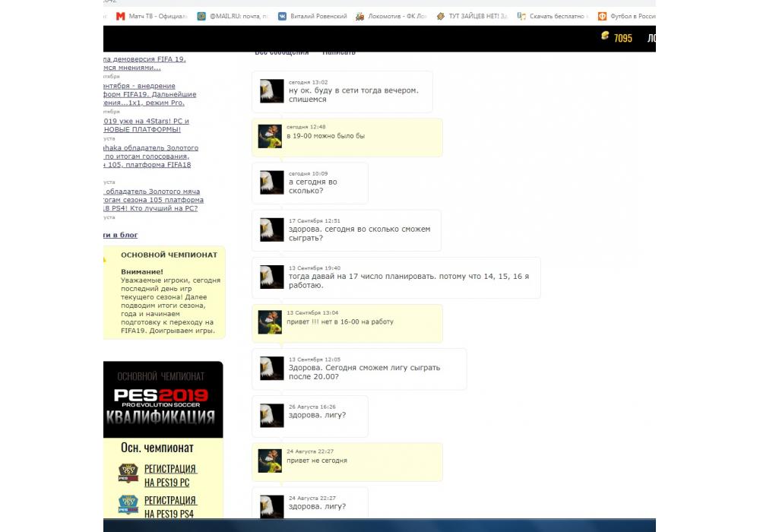
Task: Click the gold coins balance icon
Action: pyautogui.click(x=606, y=36)
